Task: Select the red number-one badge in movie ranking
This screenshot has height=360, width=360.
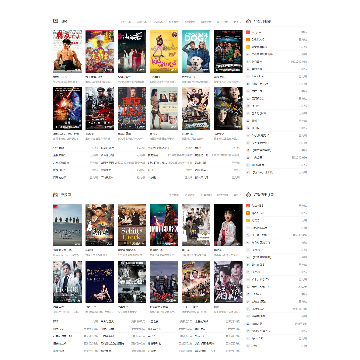Action: (x=248, y=32)
